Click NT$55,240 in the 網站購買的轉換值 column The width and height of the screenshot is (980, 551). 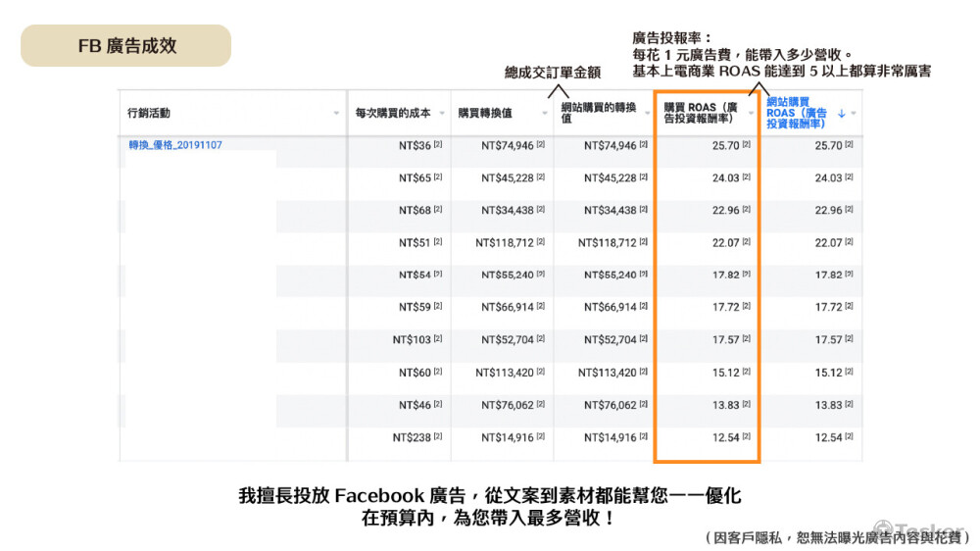coord(610,275)
